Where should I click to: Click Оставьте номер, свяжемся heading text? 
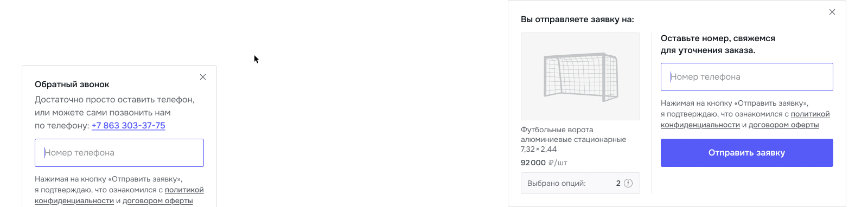tap(718, 44)
